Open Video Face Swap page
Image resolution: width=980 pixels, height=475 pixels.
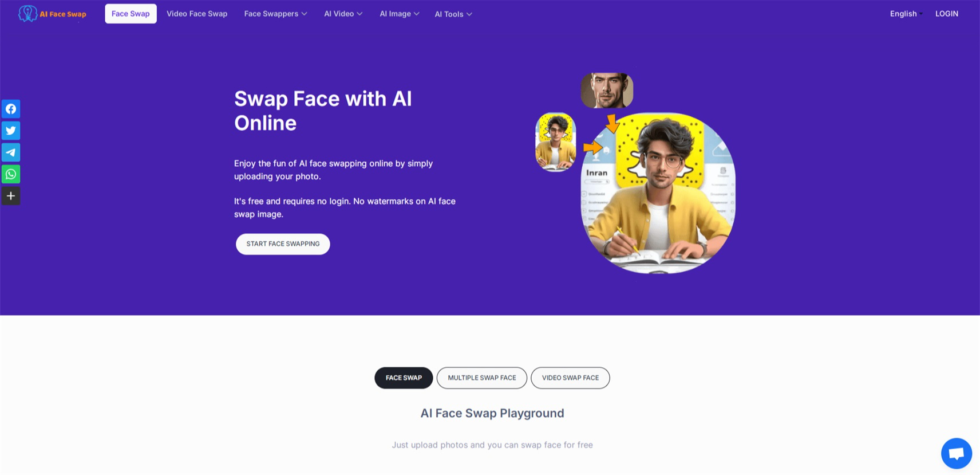(x=197, y=14)
